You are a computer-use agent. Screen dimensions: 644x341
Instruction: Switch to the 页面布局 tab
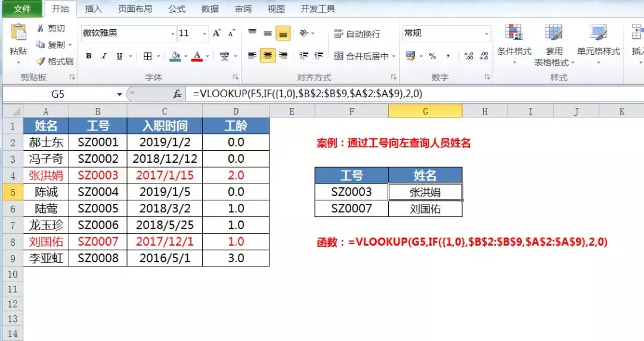pos(135,8)
